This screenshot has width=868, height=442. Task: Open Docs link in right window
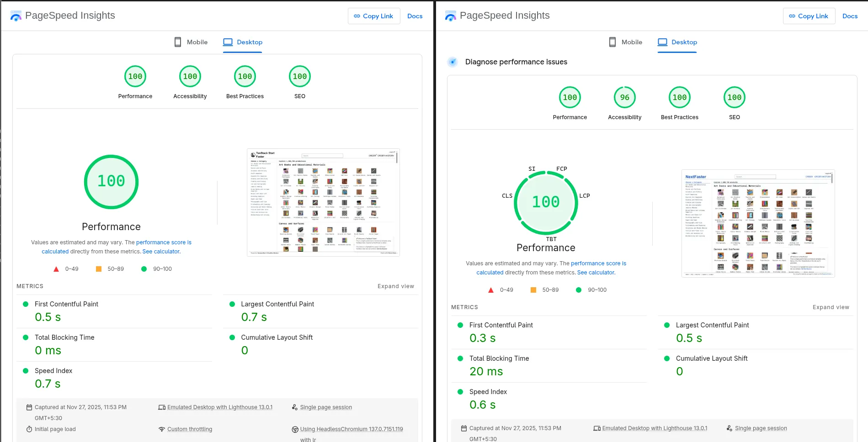(x=850, y=16)
